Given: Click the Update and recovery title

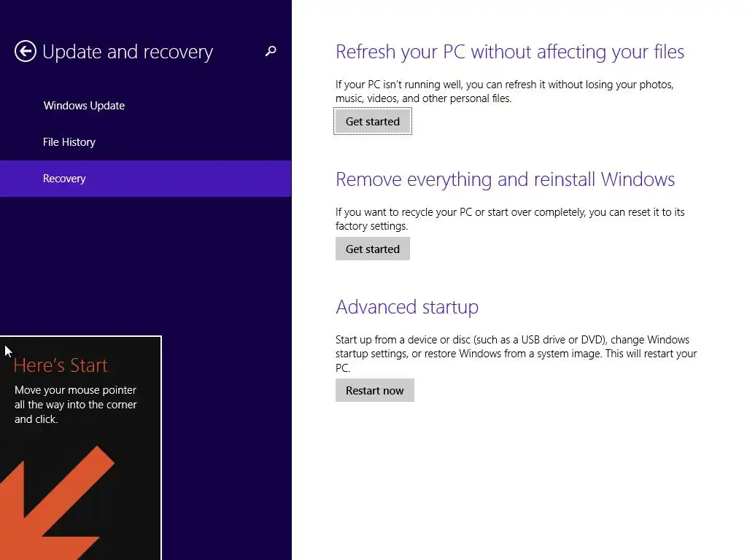Looking at the screenshot, I should pos(128,52).
